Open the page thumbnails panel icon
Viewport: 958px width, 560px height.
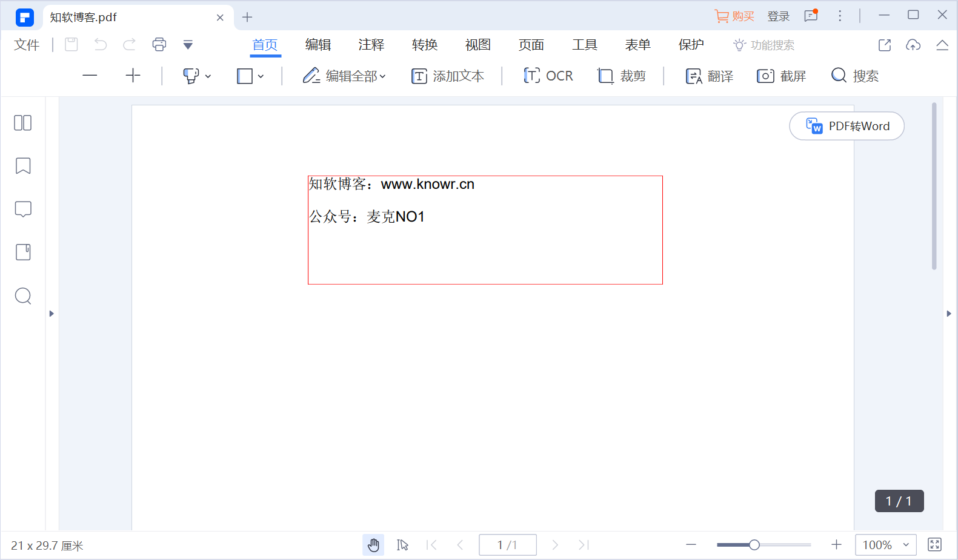[22, 123]
